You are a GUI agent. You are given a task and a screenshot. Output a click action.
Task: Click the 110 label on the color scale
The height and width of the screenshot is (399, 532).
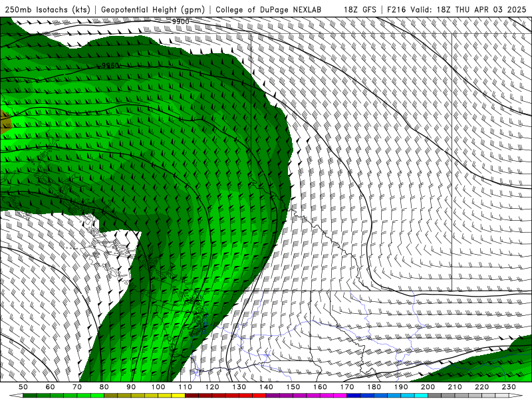pos(185,387)
